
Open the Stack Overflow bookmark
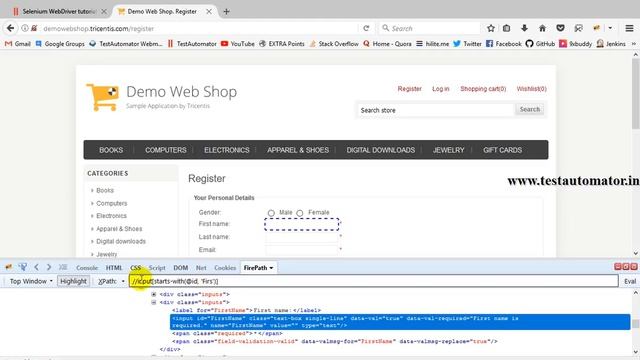click(334, 44)
